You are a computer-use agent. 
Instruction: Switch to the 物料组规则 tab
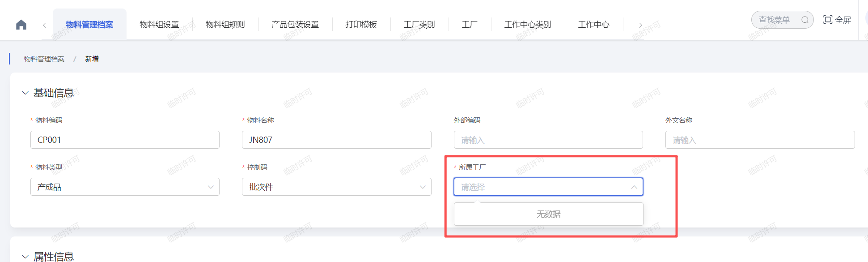click(225, 25)
